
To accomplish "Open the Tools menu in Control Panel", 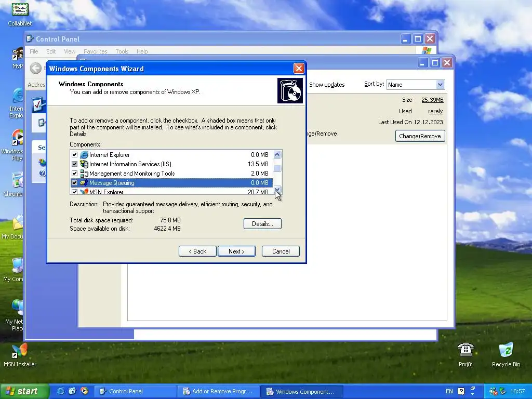I will 122,51.
